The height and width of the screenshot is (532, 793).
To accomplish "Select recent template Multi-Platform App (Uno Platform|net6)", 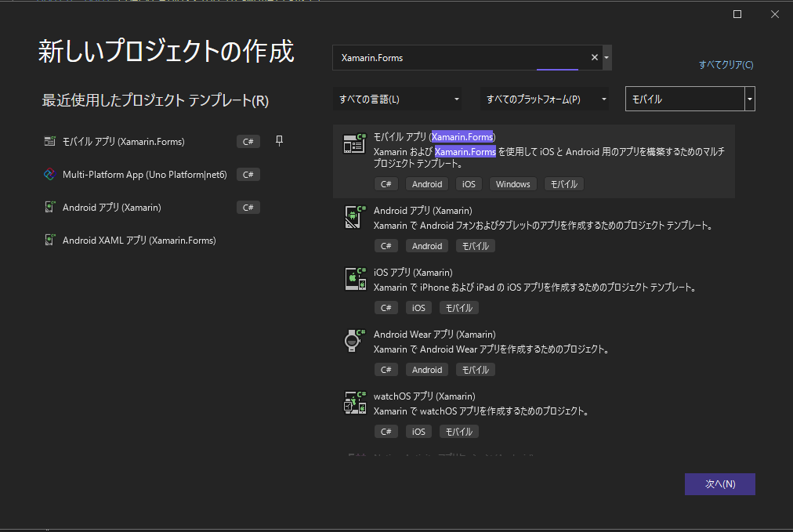I will pyautogui.click(x=145, y=175).
